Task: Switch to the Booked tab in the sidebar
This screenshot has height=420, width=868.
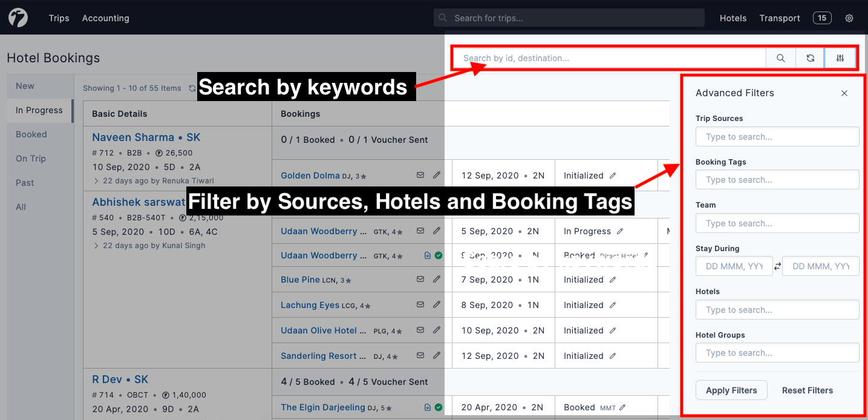Action: 30,134
